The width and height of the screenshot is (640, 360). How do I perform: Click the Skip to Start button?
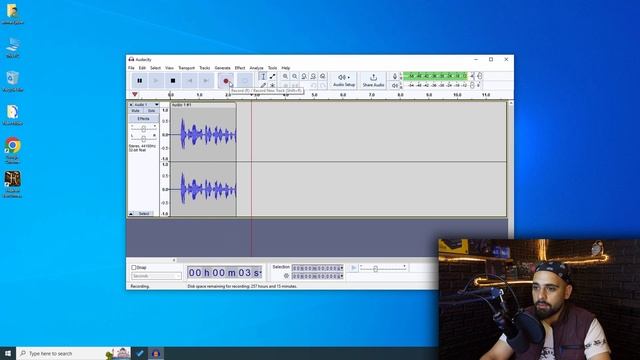189,81
